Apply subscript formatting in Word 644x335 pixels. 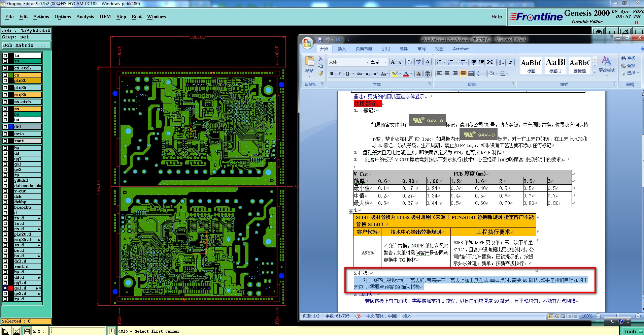pyautogui.click(x=368, y=74)
